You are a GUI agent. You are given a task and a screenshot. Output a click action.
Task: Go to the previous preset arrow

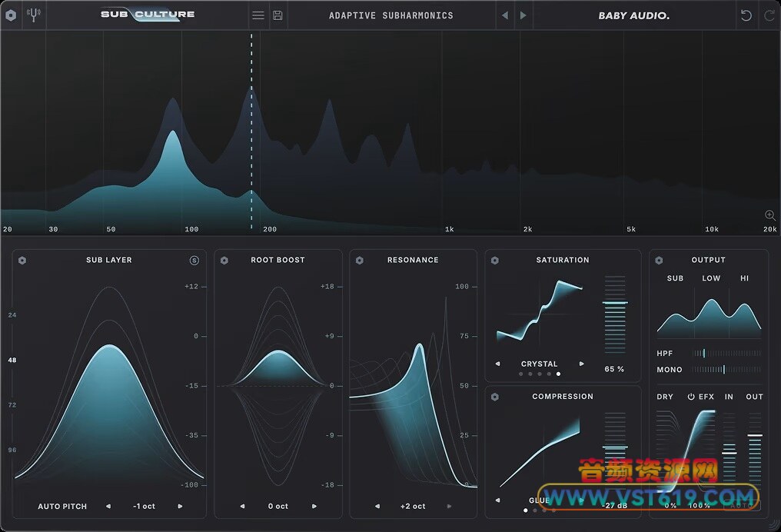(x=505, y=15)
